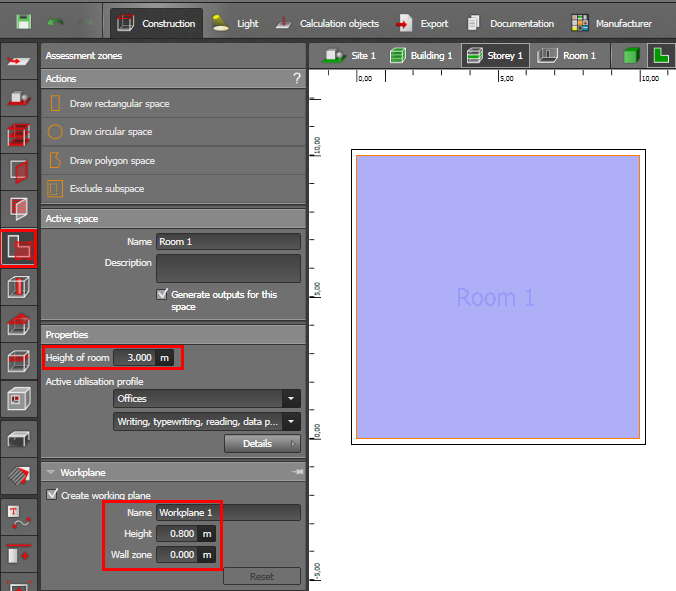The width and height of the screenshot is (676, 591).
Task: Click the green undo arrow
Action: tap(55, 22)
